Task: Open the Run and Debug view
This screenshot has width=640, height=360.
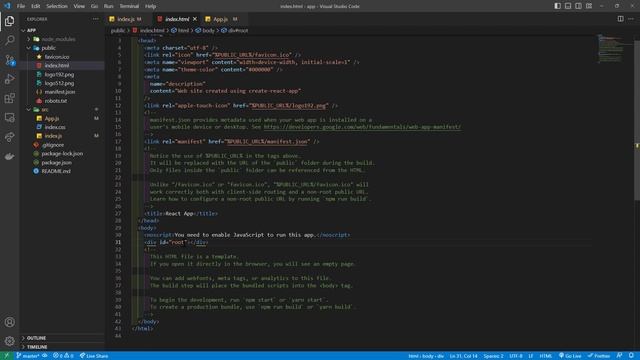Action: pyautogui.click(x=9, y=79)
